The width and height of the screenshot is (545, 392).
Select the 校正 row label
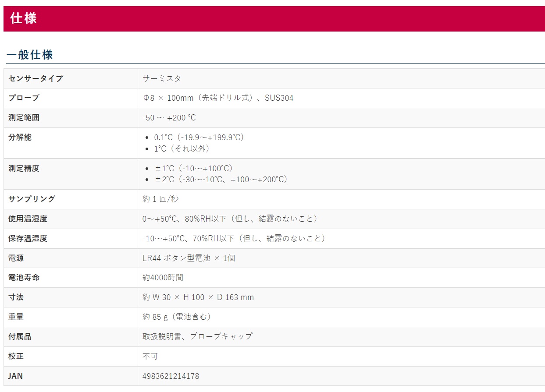(x=16, y=356)
